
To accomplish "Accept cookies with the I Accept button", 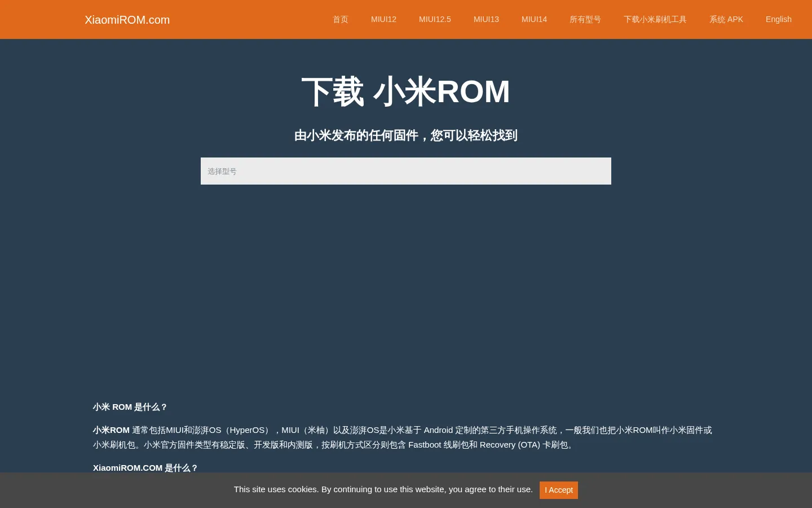I will [559, 490].
